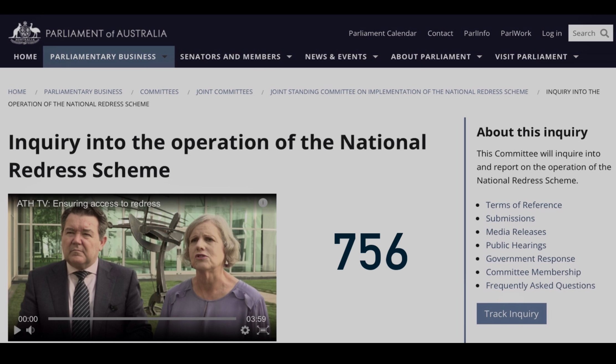Viewport: 616px width, 364px height.
Task: Click the Log in link
Action: [552, 33]
